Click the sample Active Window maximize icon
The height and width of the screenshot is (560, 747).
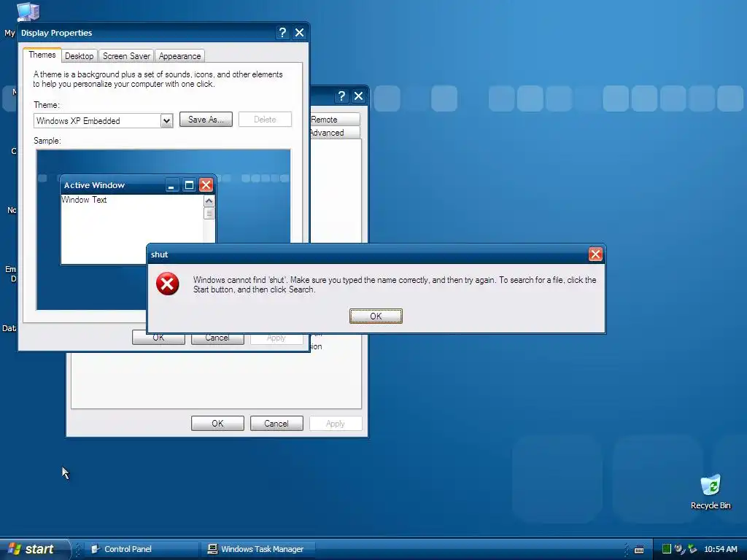189,184
